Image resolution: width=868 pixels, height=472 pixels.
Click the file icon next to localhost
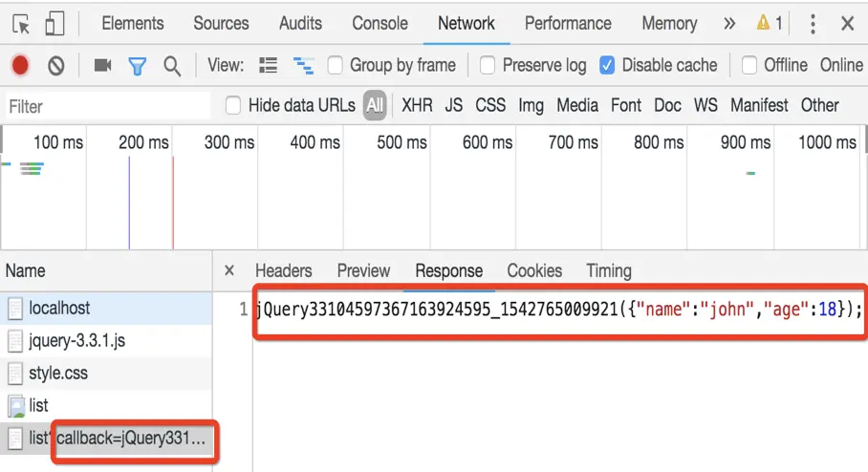pos(15,309)
